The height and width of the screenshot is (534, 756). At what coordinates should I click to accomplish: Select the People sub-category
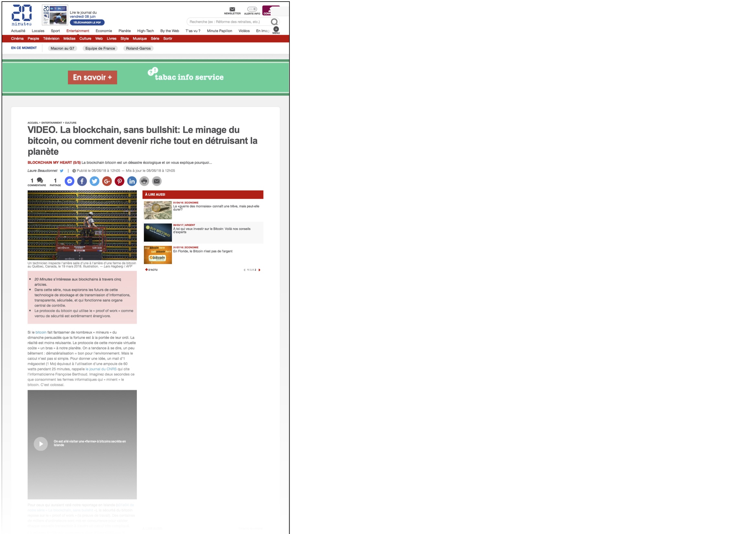point(33,38)
